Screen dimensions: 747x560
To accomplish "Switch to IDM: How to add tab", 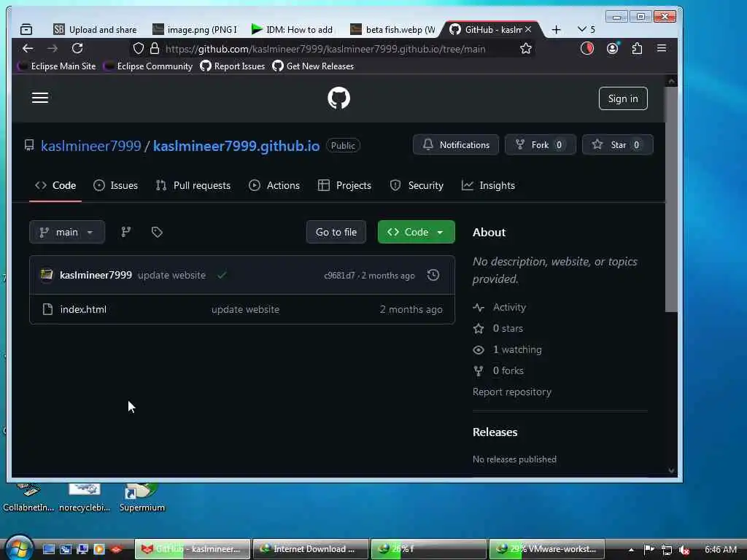I will click(x=292, y=29).
